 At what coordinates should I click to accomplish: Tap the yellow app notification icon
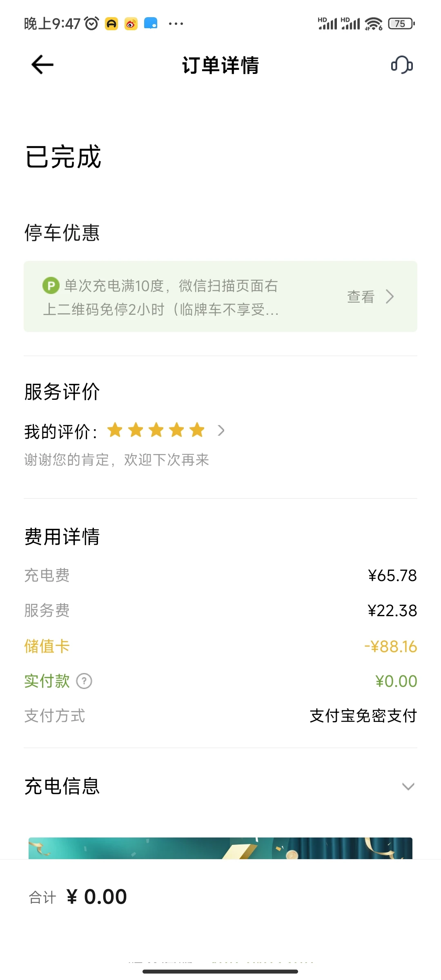point(111,24)
